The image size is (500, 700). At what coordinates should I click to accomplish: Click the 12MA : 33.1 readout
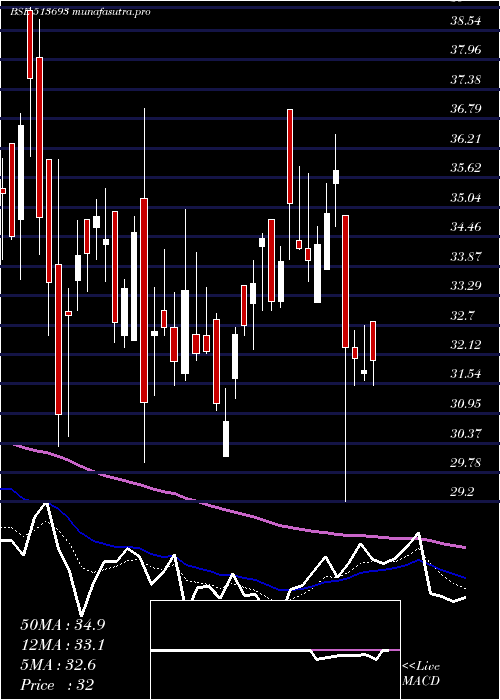(62, 645)
